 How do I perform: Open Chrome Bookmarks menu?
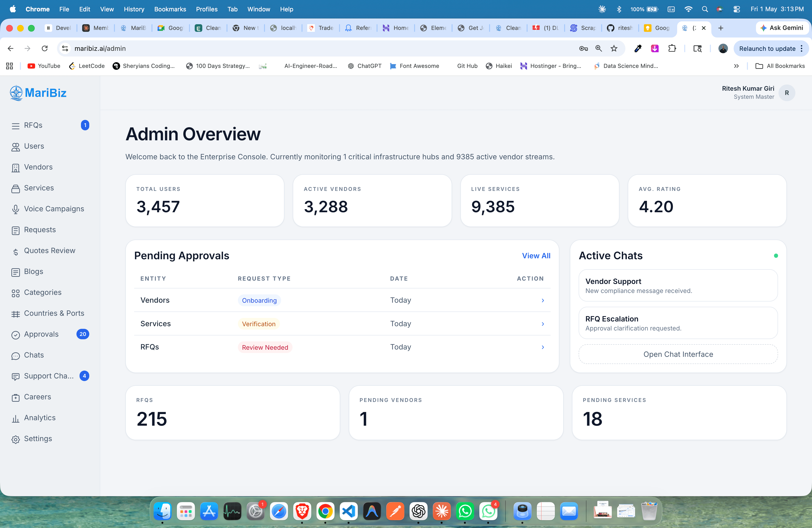(x=170, y=9)
